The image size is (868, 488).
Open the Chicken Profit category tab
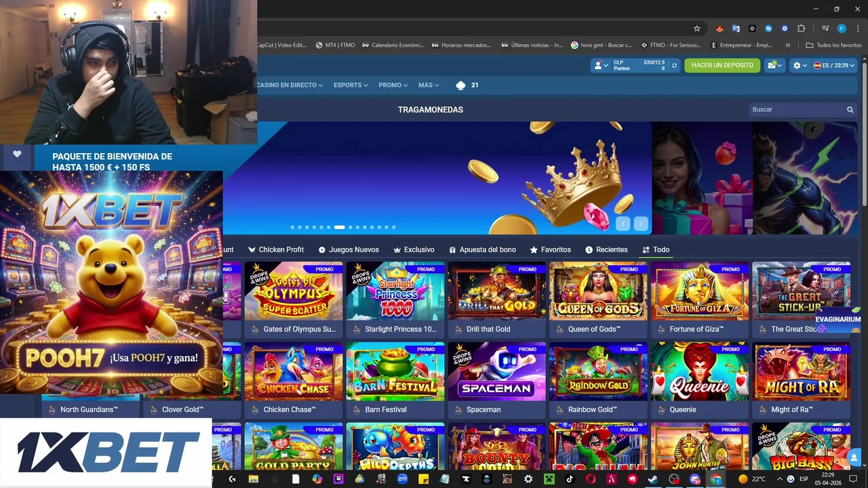coord(275,249)
